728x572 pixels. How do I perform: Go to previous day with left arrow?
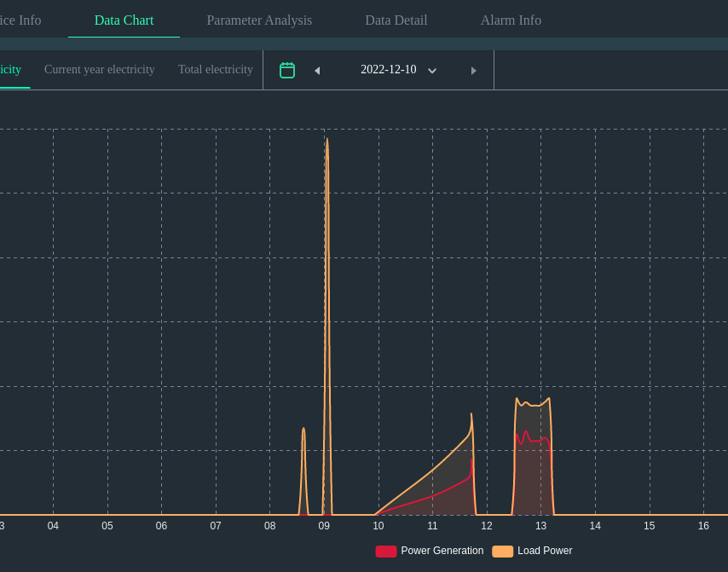pos(317,71)
